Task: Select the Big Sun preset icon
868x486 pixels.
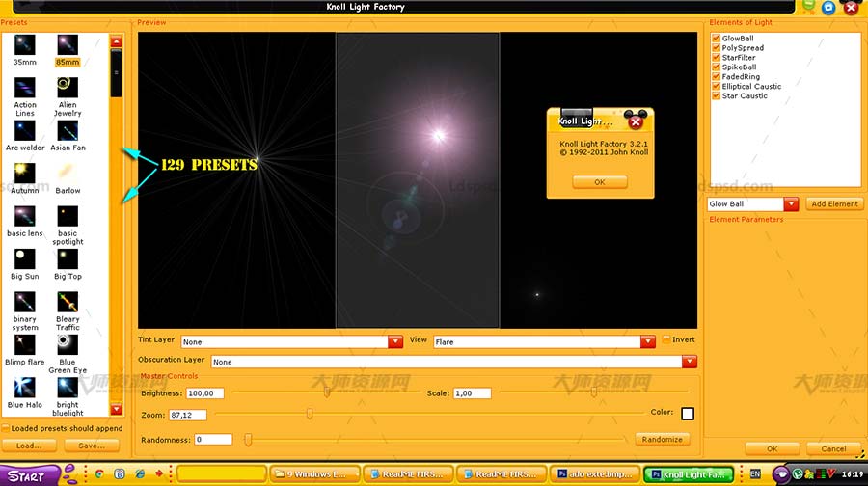Action: click(x=25, y=258)
